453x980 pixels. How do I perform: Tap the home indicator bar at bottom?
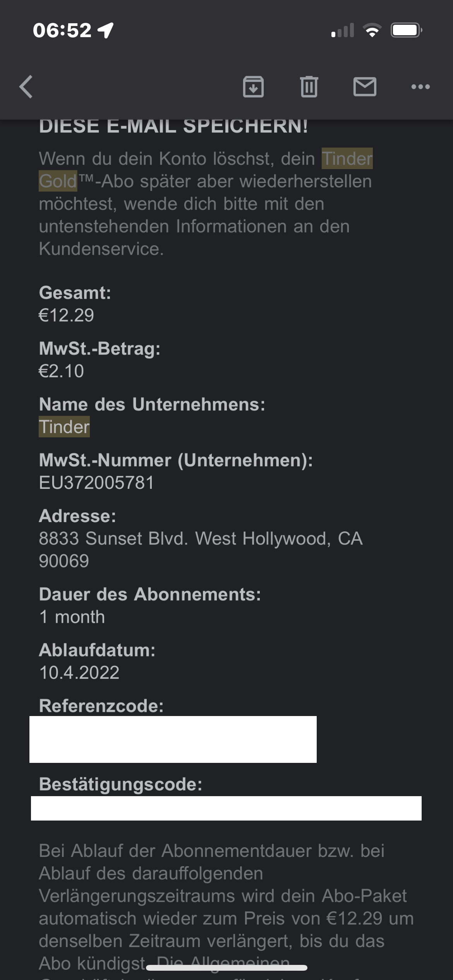[226, 968]
